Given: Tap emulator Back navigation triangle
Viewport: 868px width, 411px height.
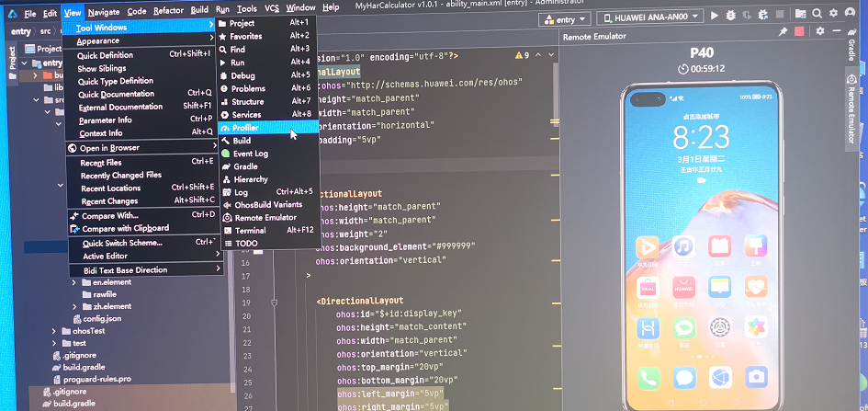Looking at the screenshot, I should point(670,402).
